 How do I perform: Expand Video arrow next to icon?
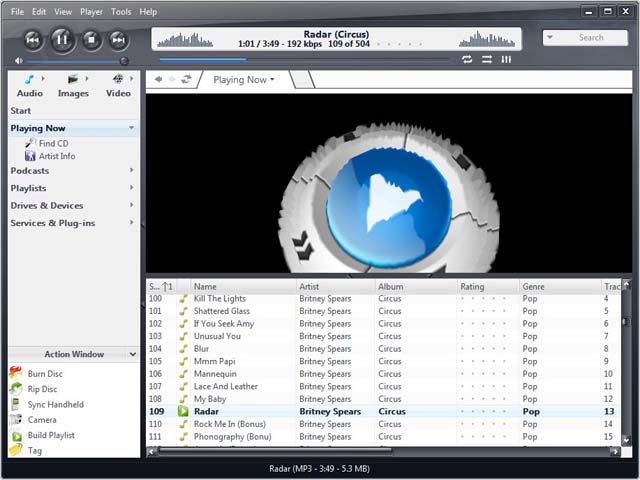click(x=131, y=78)
